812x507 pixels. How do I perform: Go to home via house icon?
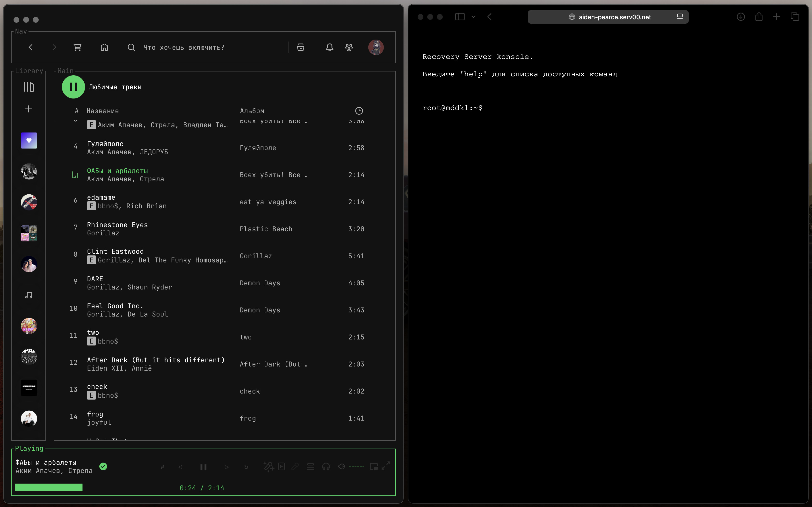104,47
